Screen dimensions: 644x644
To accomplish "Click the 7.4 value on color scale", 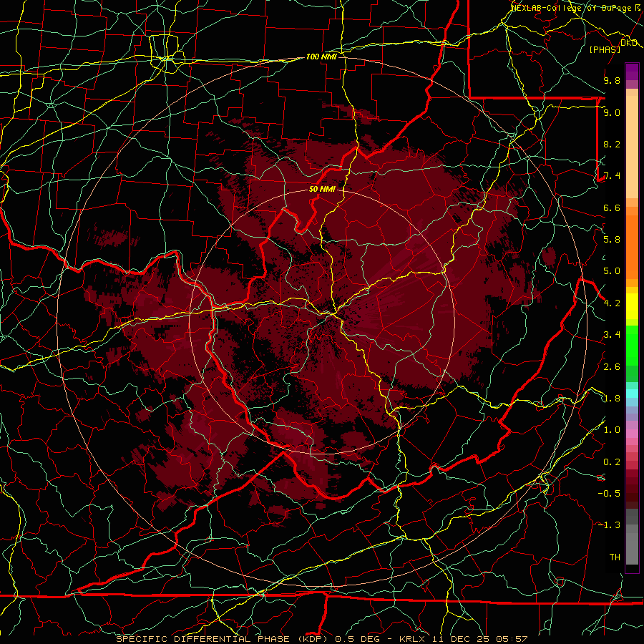I will click(612, 176).
